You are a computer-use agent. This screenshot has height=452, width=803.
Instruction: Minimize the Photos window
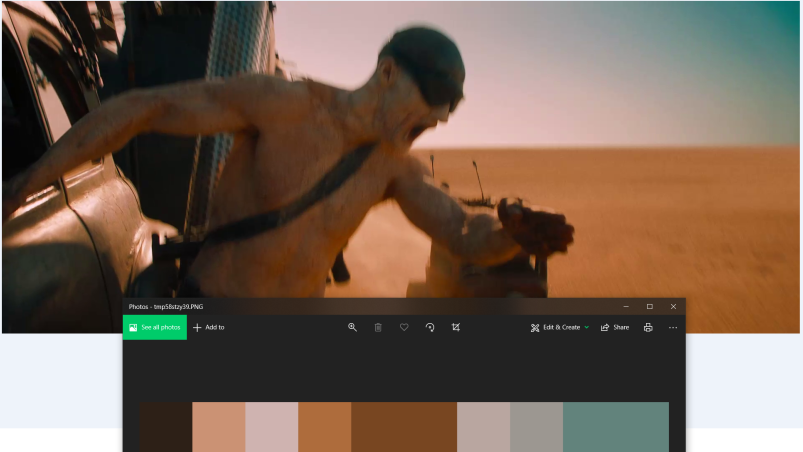(626, 306)
